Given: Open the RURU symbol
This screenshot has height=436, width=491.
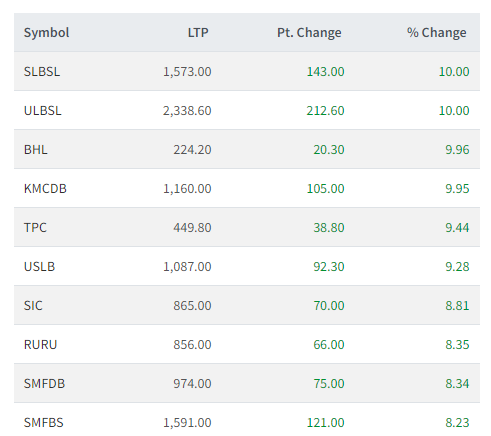Looking at the screenshot, I should pyautogui.click(x=40, y=345).
